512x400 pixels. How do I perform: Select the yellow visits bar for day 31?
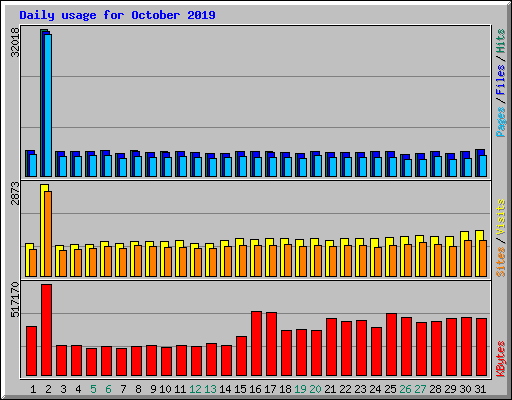[477, 253]
